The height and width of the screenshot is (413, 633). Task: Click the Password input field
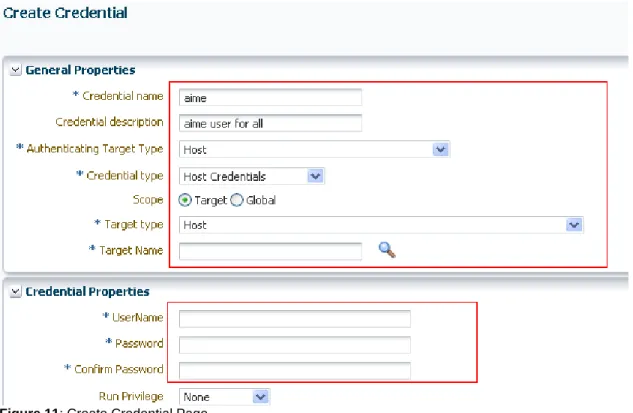(295, 345)
